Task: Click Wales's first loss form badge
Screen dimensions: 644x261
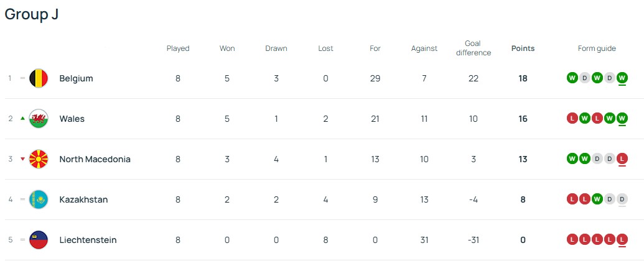Action: (572, 119)
